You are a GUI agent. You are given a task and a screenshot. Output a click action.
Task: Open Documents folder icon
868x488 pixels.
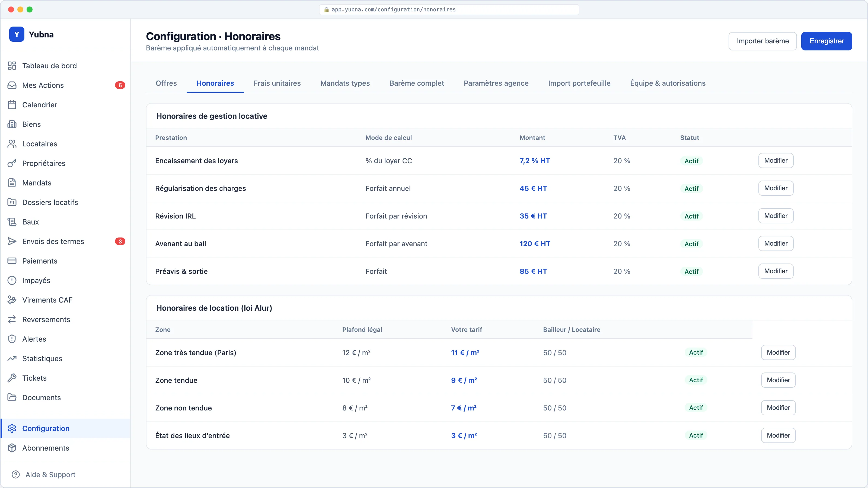pyautogui.click(x=12, y=398)
